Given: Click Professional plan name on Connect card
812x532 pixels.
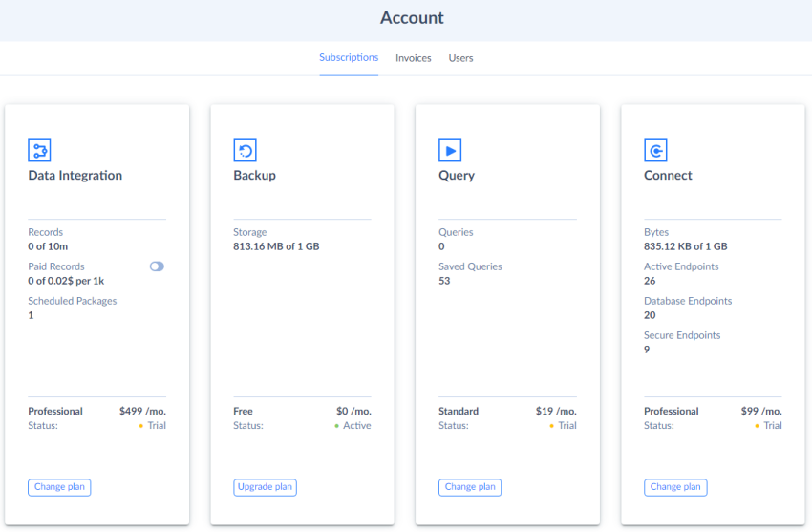Looking at the screenshot, I should point(672,411).
